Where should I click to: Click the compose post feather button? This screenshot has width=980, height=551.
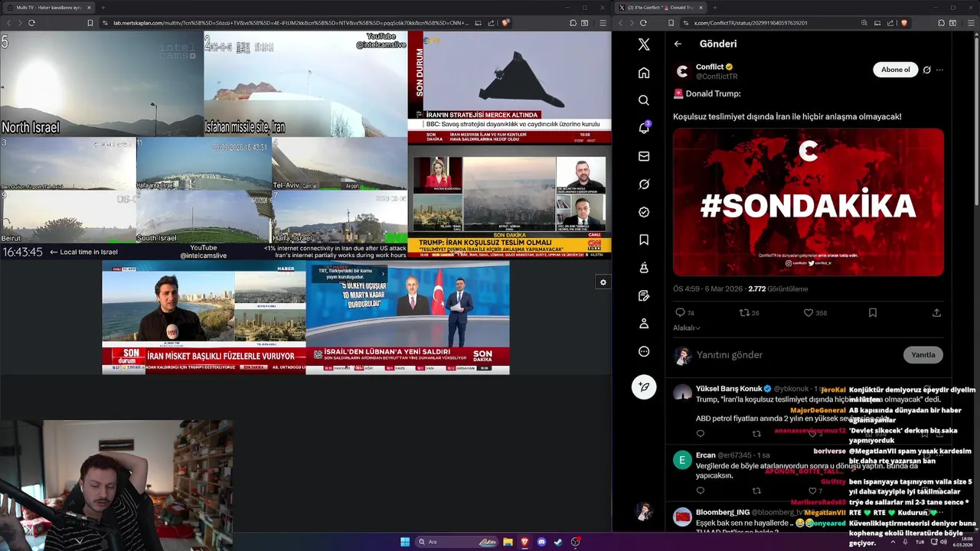(644, 387)
